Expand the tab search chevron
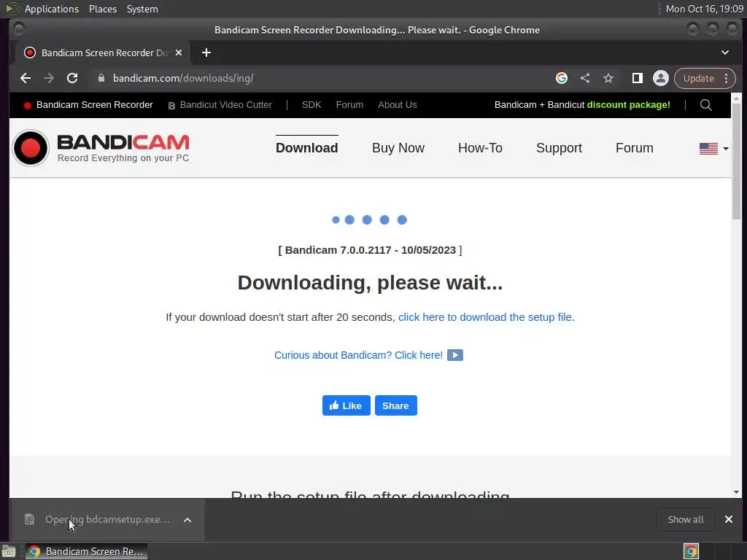Image resolution: width=747 pixels, height=560 pixels. [x=724, y=52]
